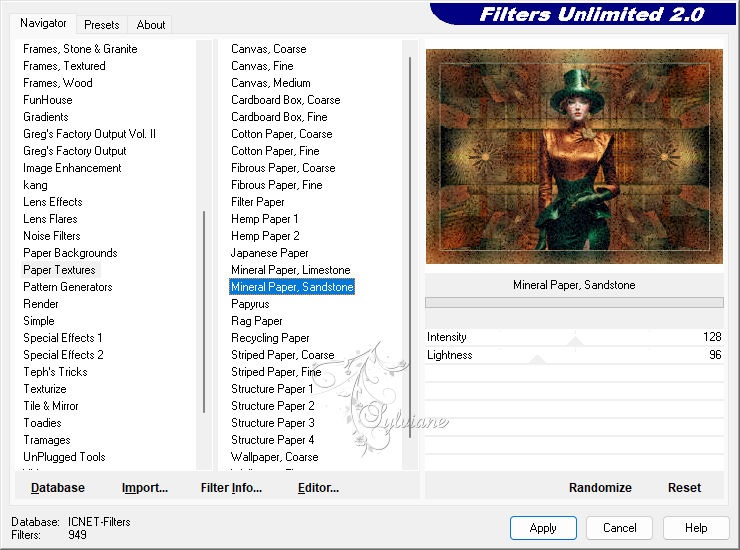Click the Database link
740x550 pixels.
(58, 488)
